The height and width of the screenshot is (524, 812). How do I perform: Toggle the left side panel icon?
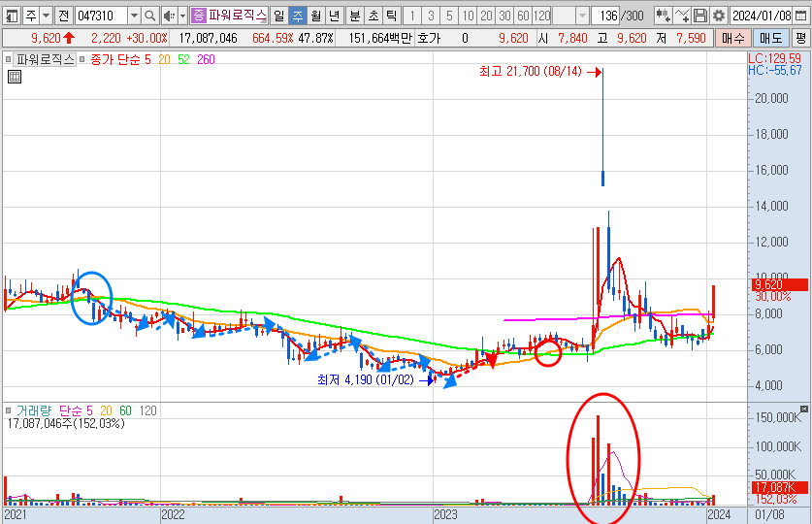tap(11, 16)
